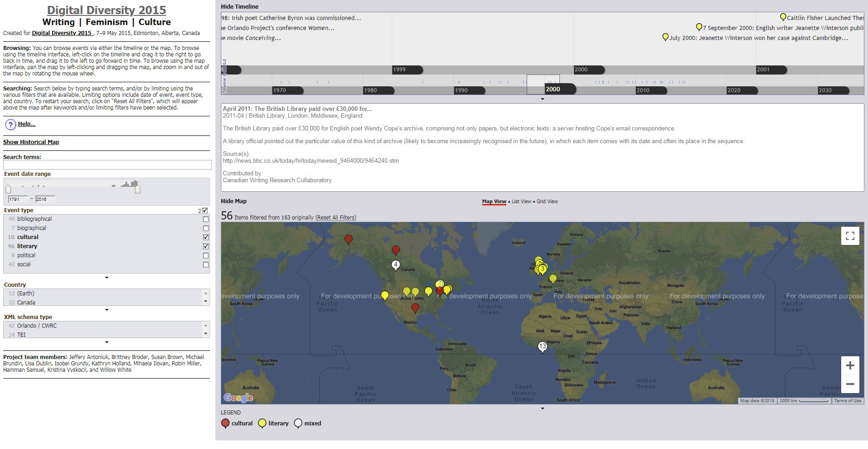This screenshot has height=449, width=868.
Task: Click the white cluster marker labeled 4 in Canada
Action: click(396, 265)
